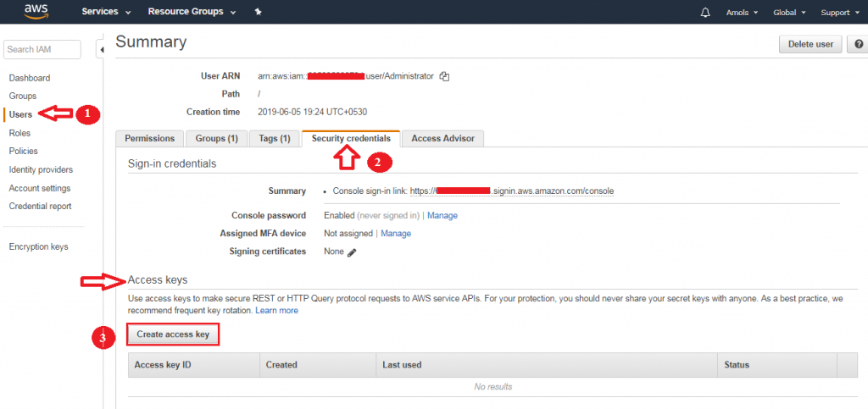Switch to the Tags (1) tab
868x409 pixels.
[274, 139]
